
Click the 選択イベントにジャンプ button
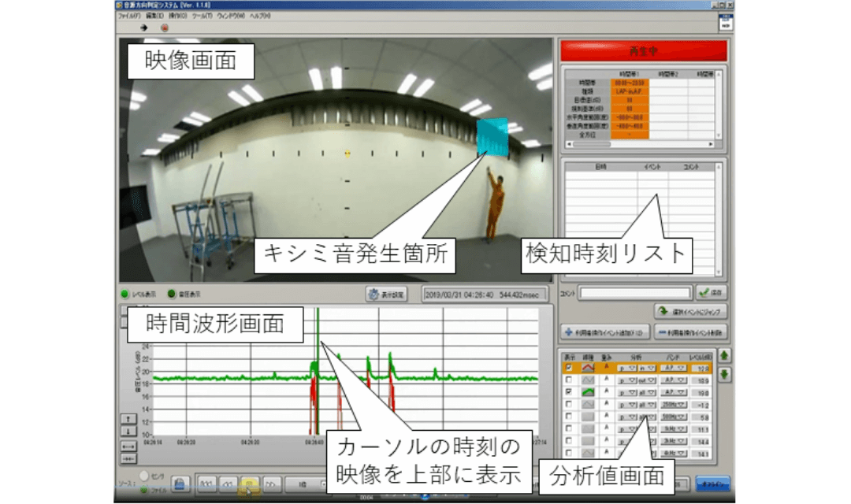point(691,311)
